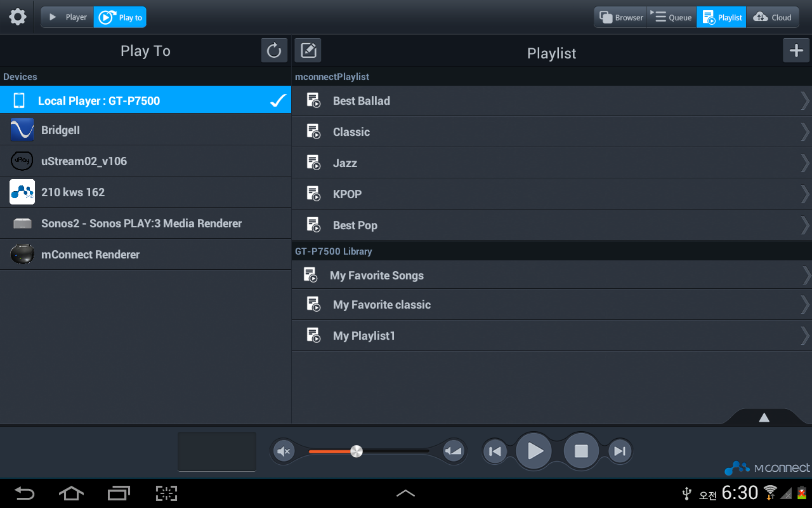Open the Best Pop playlist

[x=552, y=225]
